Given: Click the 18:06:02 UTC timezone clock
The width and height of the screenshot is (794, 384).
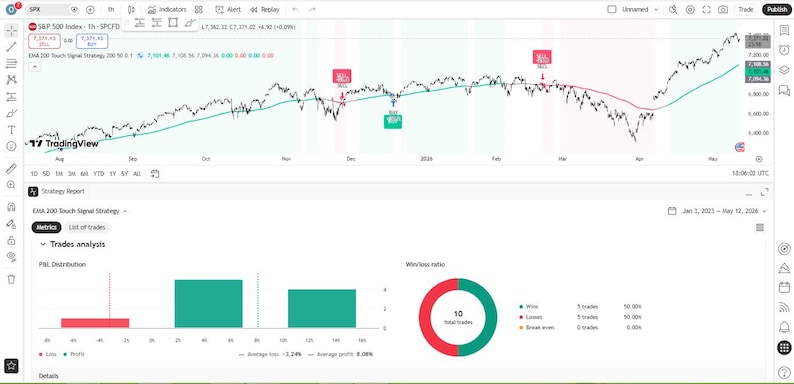Looking at the screenshot, I should click(x=750, y=173).
